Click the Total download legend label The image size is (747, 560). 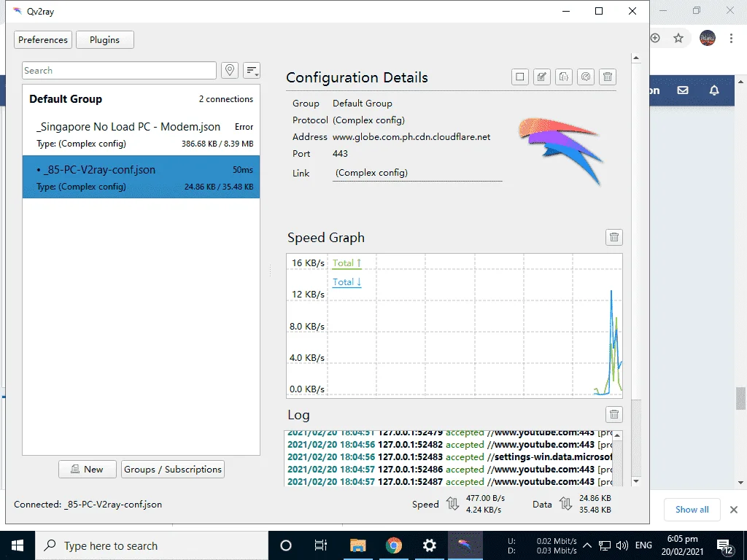click(347, 282)
